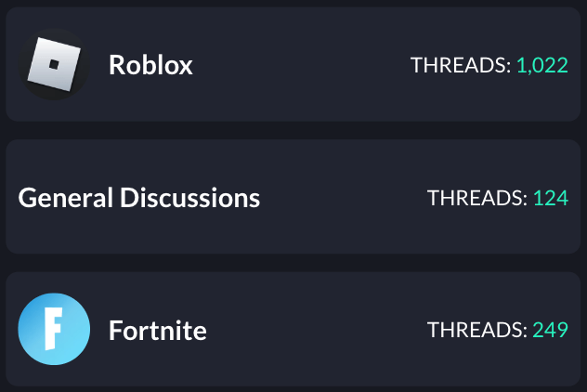Click the Fortnite thread count 249

550,331
